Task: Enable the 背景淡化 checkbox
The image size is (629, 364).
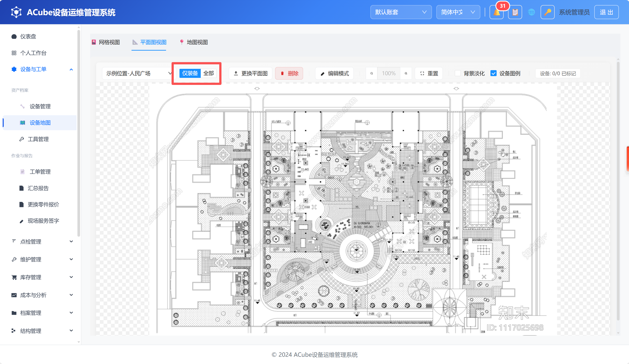Action: (457, 73)
